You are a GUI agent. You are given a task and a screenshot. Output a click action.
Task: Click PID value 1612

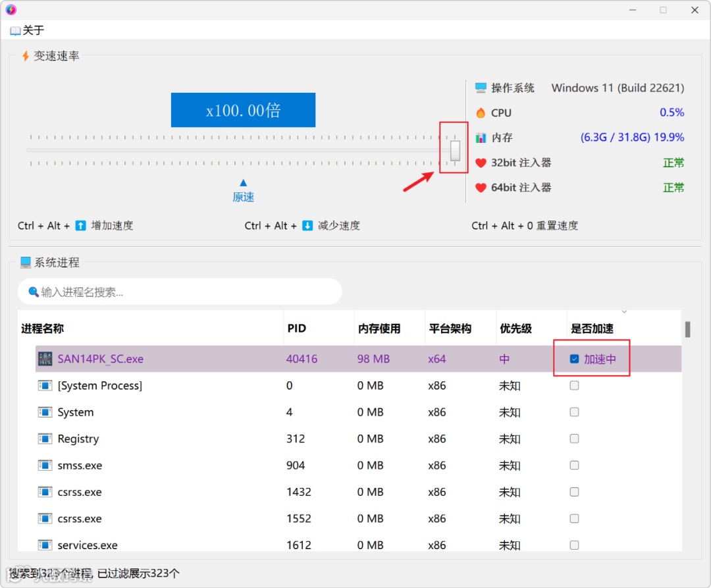(299, 545)
